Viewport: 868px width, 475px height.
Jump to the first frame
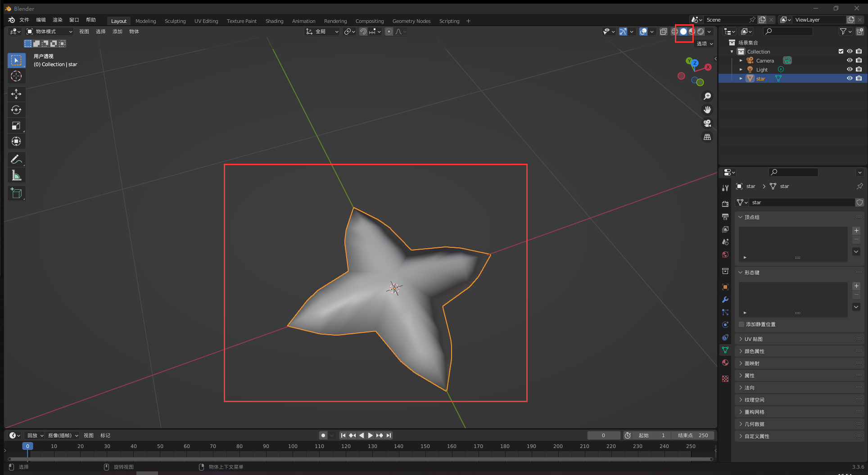coord(343,435)
